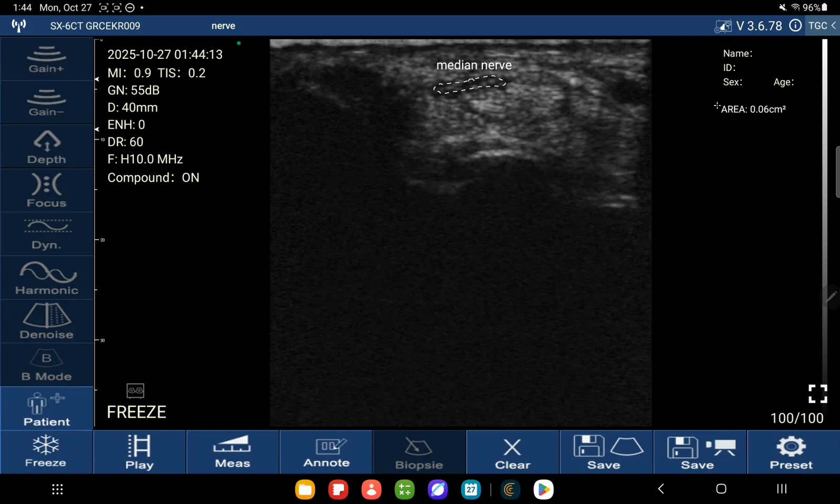Viewport: 840px width, 504px height.
Task: Show version info with info icon
Action: (x=795, y=25)
